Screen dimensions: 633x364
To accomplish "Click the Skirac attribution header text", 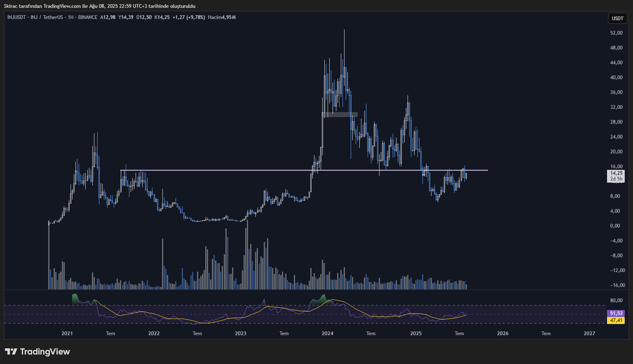I will [x=100, y=6].
